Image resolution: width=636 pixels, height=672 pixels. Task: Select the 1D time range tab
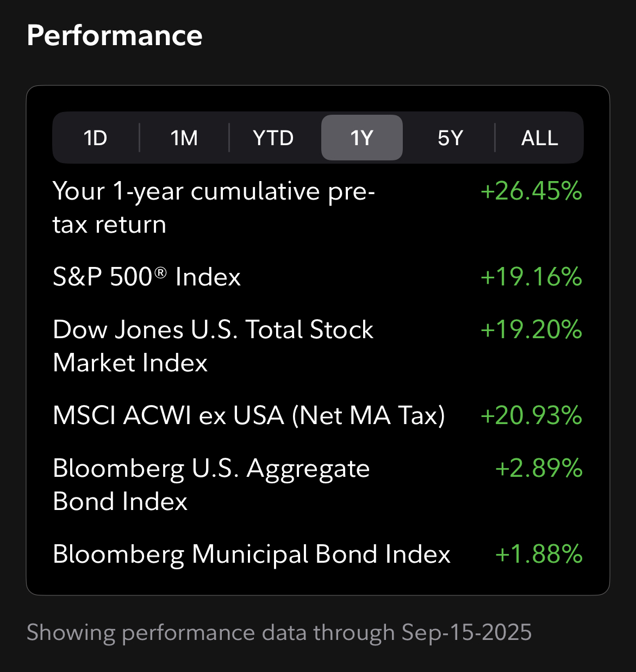pos(96,138)
